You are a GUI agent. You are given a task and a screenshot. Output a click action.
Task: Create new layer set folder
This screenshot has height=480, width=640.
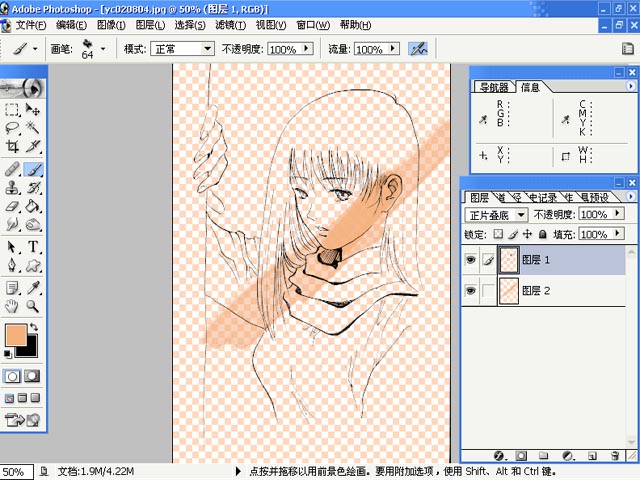[x=543, y=456]
